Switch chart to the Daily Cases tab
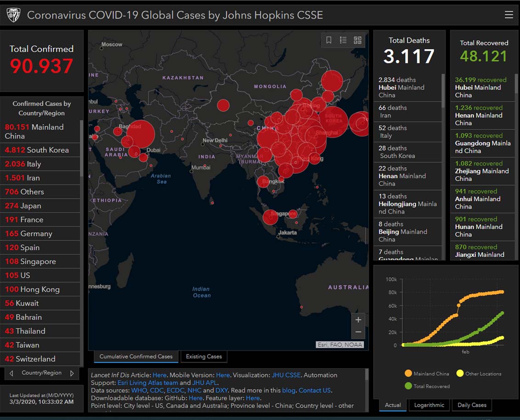The height and width of the screenshot is (420, 520). 472,405
